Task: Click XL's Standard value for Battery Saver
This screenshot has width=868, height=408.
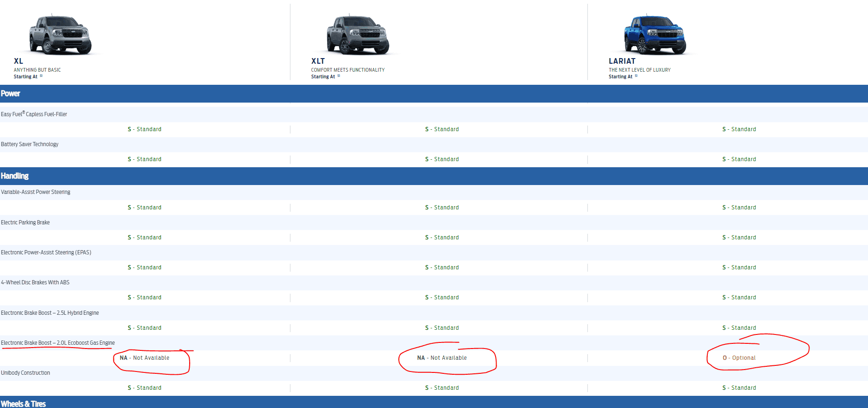Action: (144, 159)
